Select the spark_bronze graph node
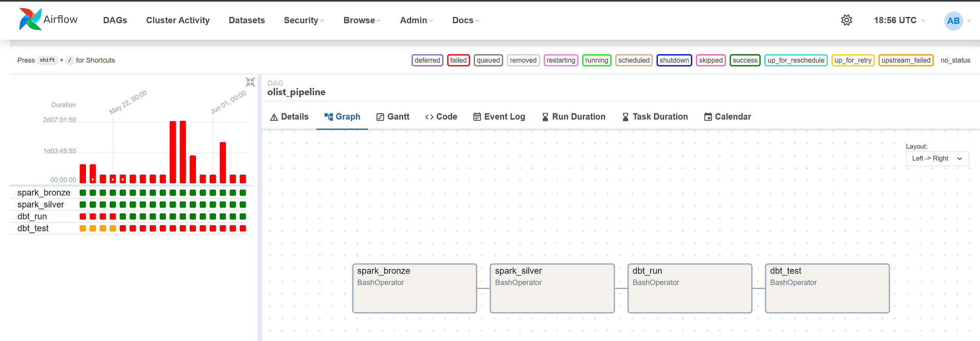Image resolution: width=980 pixels, height=341 pixels. point(415,288)
